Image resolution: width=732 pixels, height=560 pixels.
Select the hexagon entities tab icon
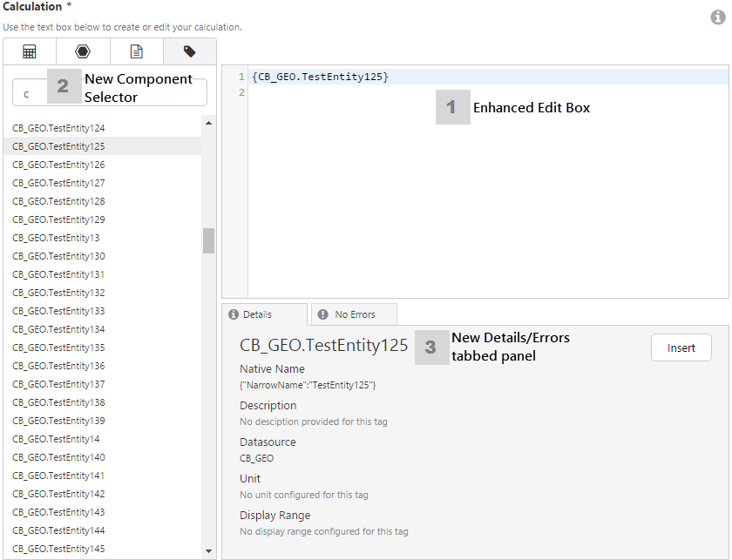coord(83,52)
